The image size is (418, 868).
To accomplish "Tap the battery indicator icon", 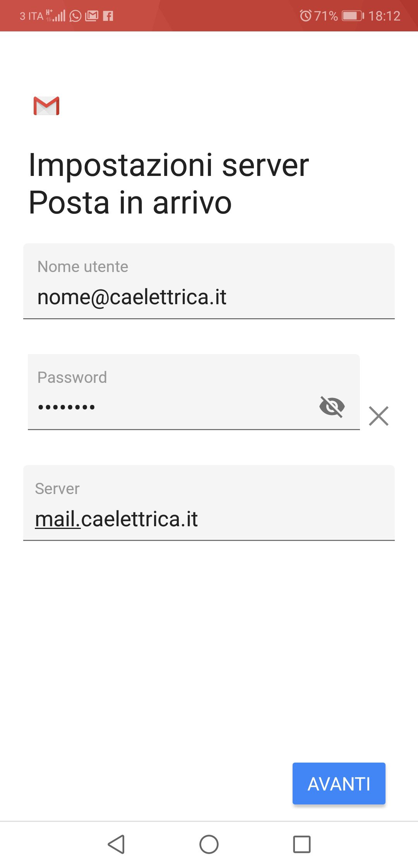I will [x=353, y=16].
